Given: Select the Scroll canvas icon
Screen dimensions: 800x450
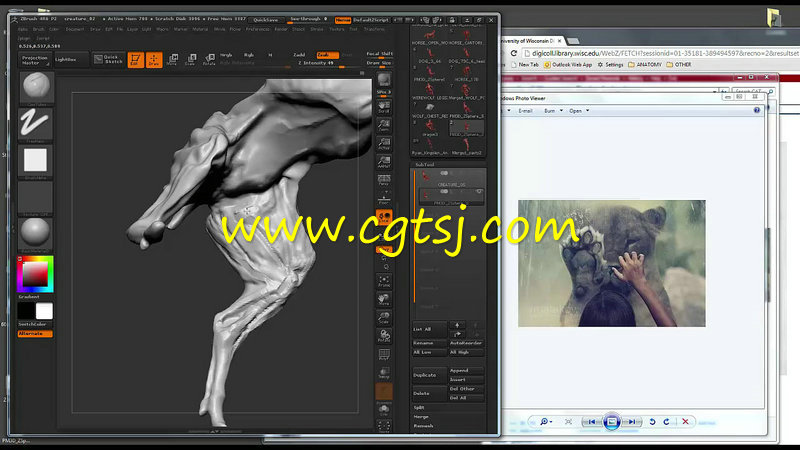Looking at the screenshot, I should pos(384,107).
